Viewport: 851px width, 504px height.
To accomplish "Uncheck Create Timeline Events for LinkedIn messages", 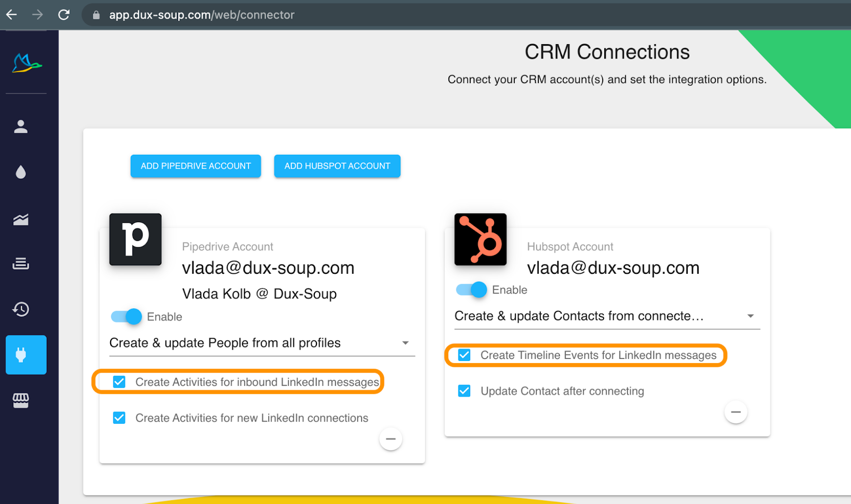I will click(464, 355).
